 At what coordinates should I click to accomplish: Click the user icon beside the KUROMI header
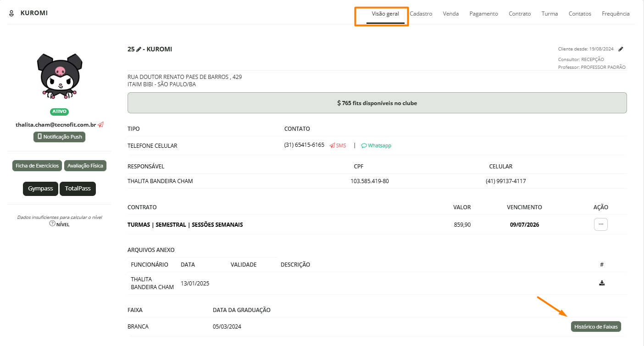point(11,13)
